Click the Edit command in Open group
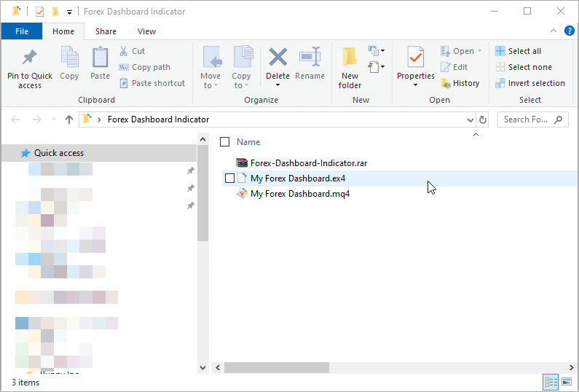Image resolution: width=579 pixels, height=392 pixels. click(x=454, y=67)
